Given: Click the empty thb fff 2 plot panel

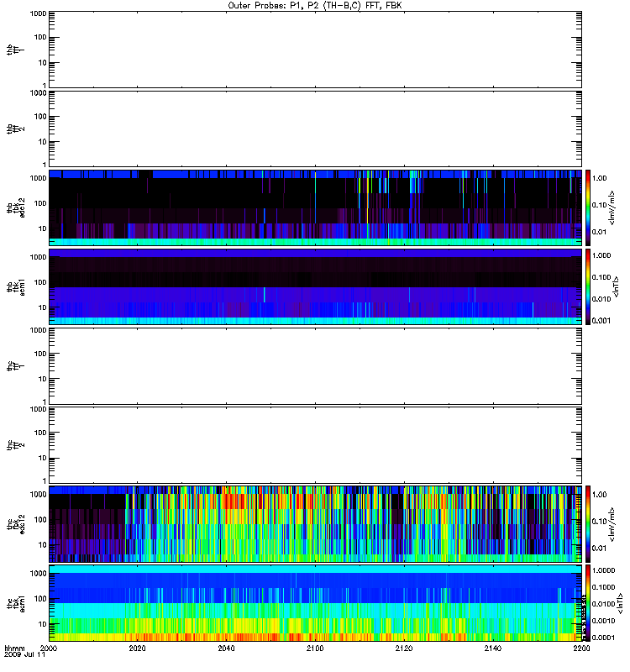Looking at the screenshot, I should 316,129.
